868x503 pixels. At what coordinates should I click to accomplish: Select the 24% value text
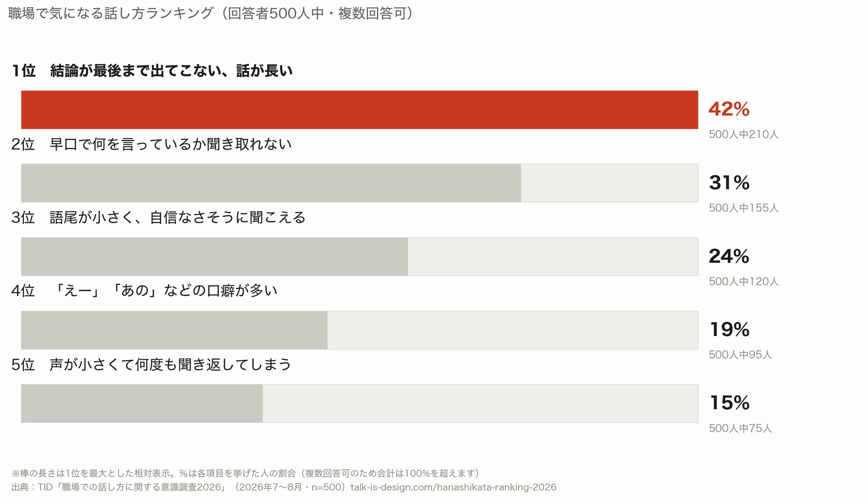729,256
